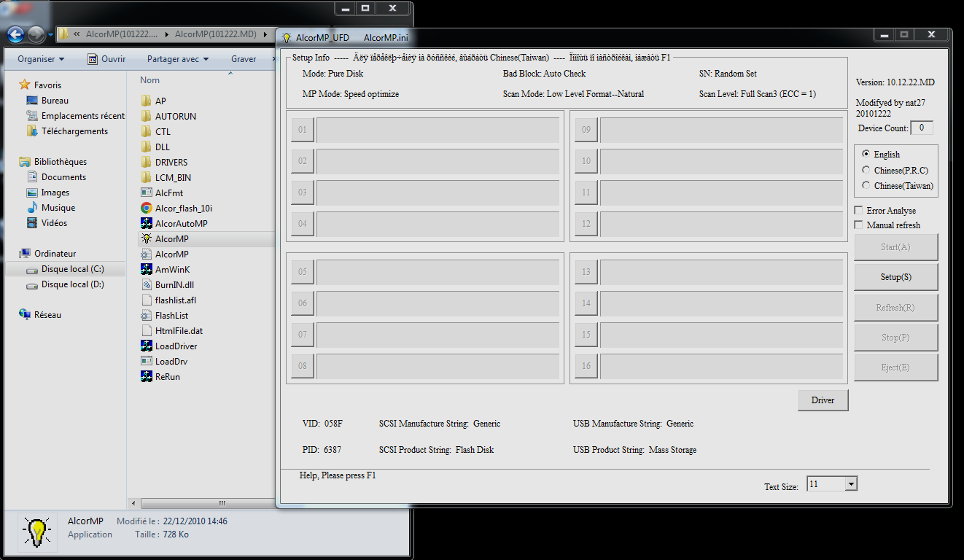Viewport: 964px width, 560px height.
Task: Open the AUTORUN folder icon
Action: point(146,116)
